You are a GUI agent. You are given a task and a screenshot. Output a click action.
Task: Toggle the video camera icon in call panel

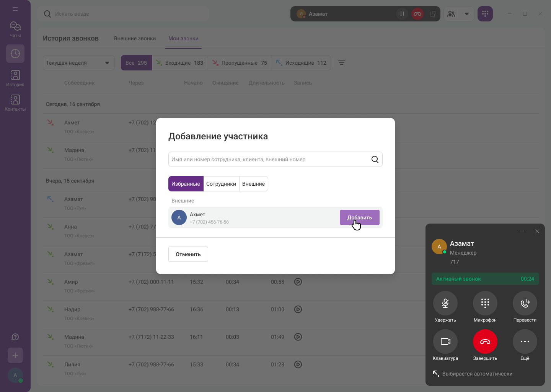coord(445,341)
